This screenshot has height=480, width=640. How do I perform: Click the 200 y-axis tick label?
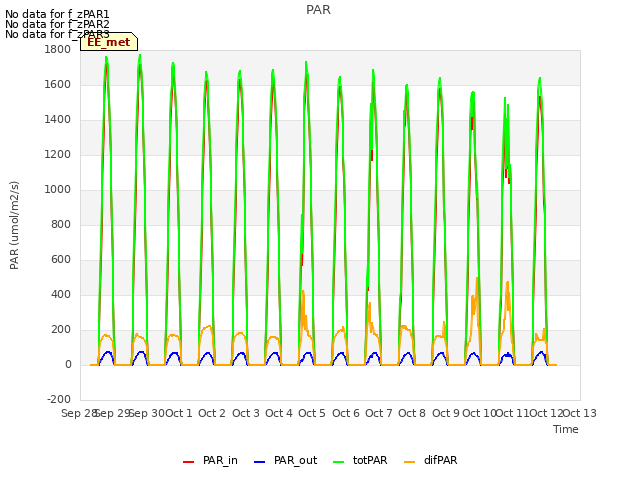click(x=61, y=330)
